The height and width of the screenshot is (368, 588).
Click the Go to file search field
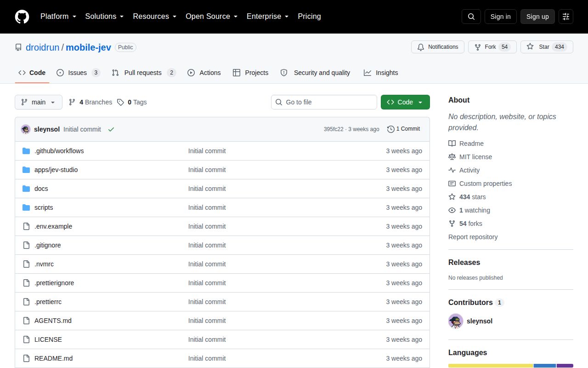click(x=324, y=102)
